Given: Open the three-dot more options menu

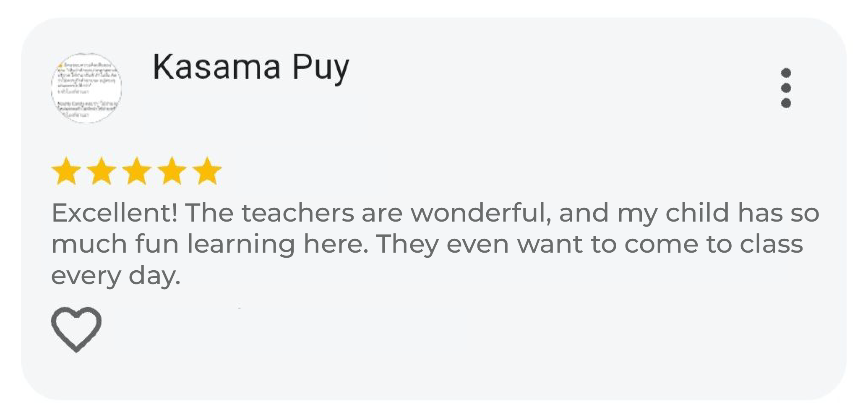Looking at the screenshot, I should (x=786, y=88).
